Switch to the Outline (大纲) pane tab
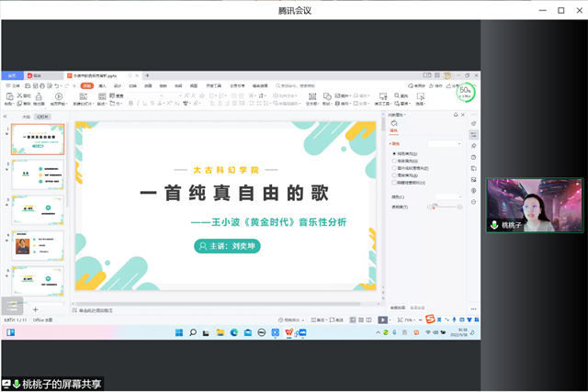The image size is (588, 392). click(x=26, y=117)
